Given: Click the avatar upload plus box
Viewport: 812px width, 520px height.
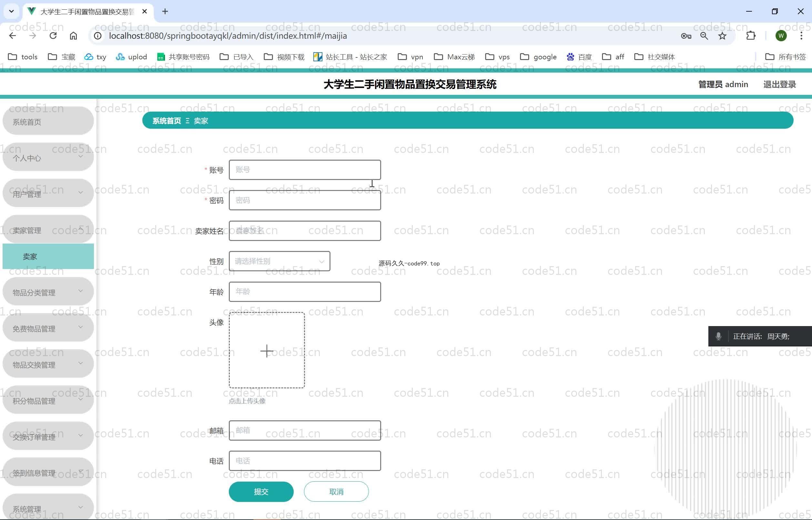Looking at the screenshot, I should pyautogui.click(x=267, y=351).
